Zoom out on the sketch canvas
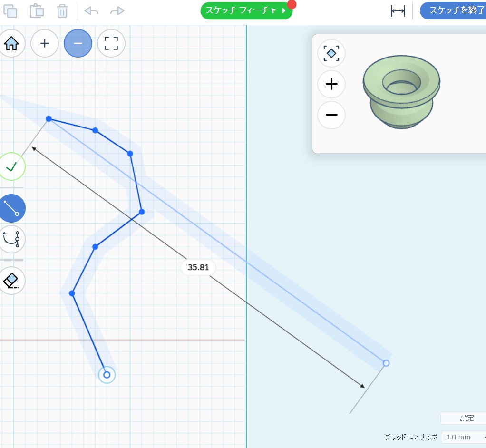486x448 pixels. tap(78, 43)
